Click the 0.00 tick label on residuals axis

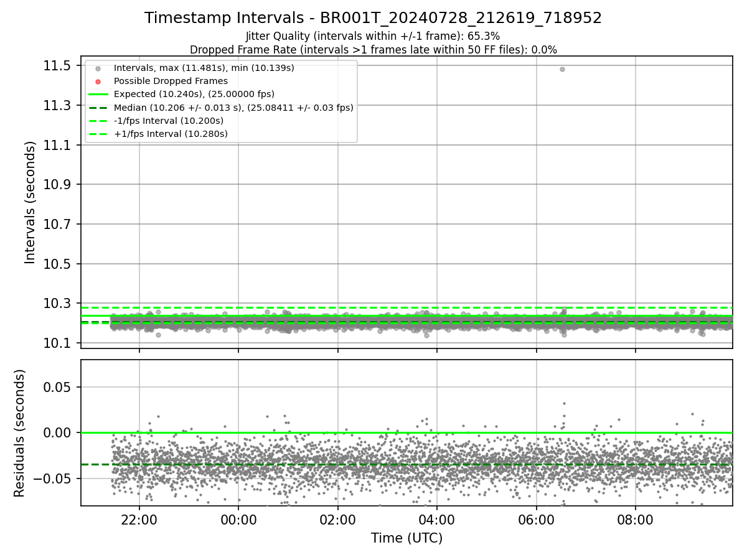[59, 432]
